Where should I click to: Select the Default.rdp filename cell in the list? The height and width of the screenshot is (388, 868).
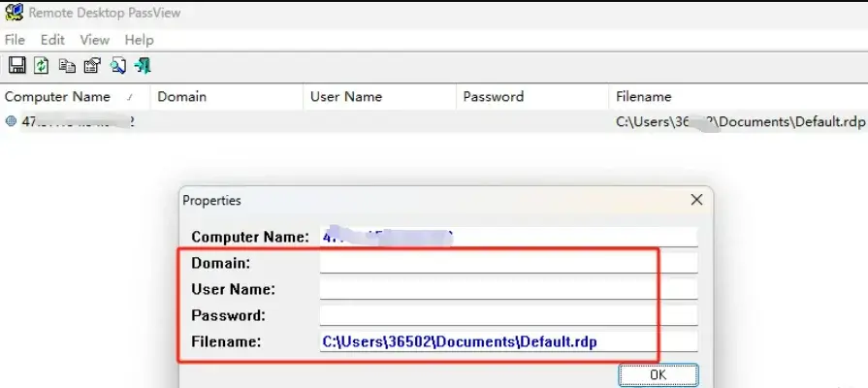740,122
